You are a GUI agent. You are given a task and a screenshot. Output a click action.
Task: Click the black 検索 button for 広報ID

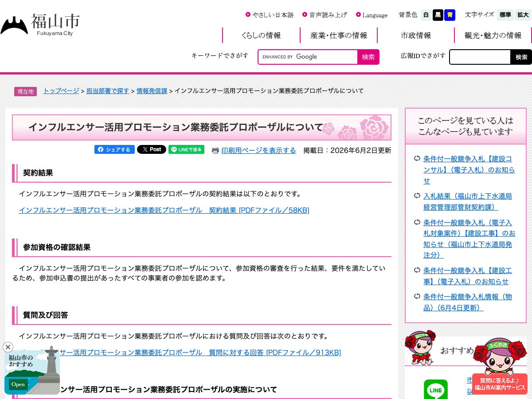pyautogui.click(x=521, y=57)
